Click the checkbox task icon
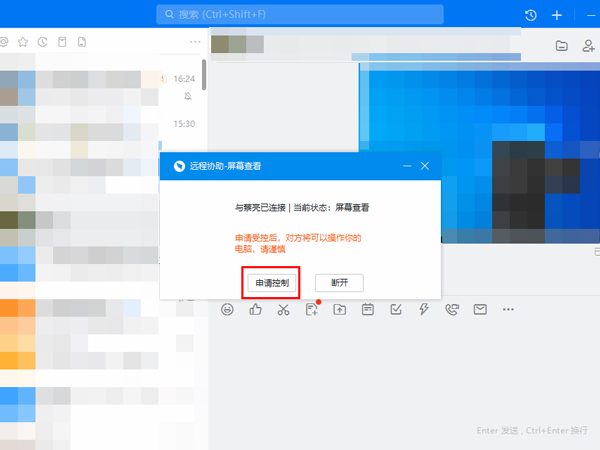 pos(396,310)
